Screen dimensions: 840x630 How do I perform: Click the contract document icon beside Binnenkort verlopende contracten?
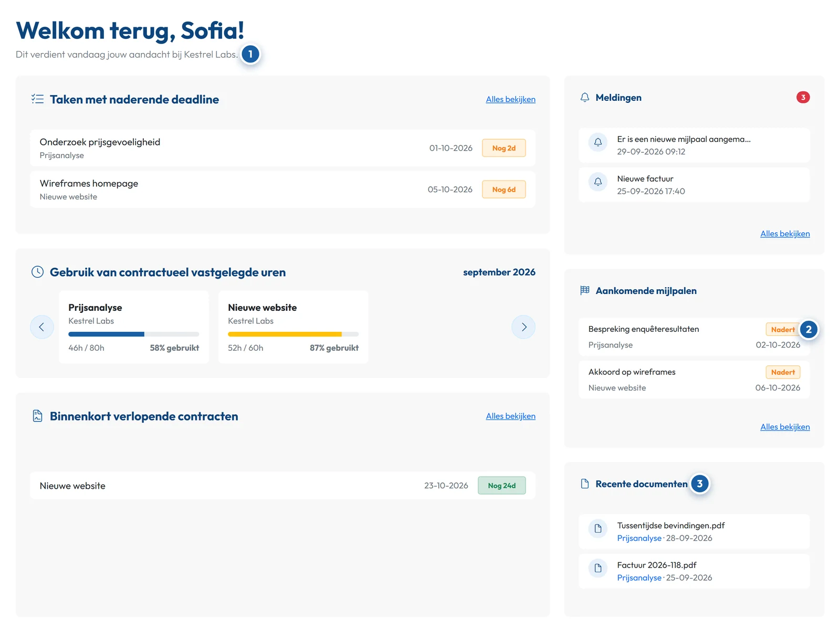(37, 416)
